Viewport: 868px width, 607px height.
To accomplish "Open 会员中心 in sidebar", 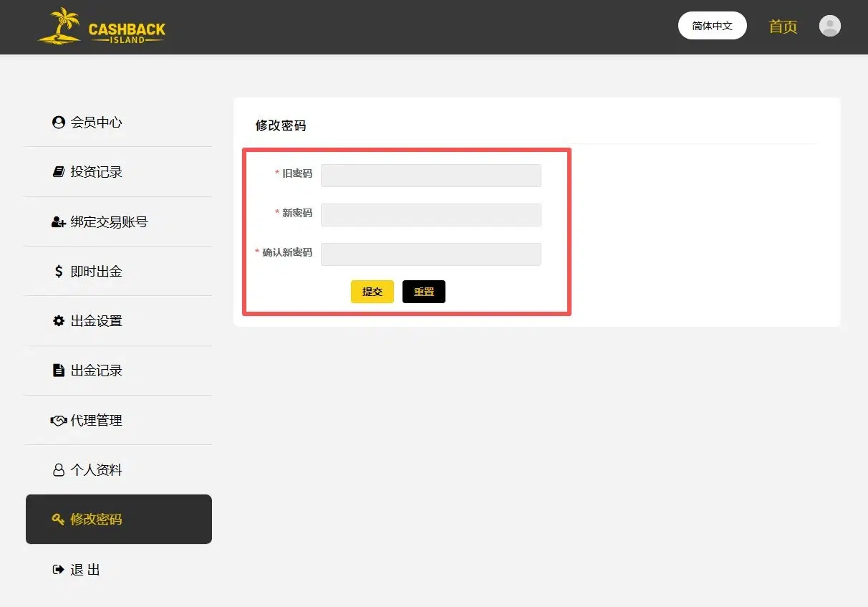I will pyautogui.click(x=118, y=123).
